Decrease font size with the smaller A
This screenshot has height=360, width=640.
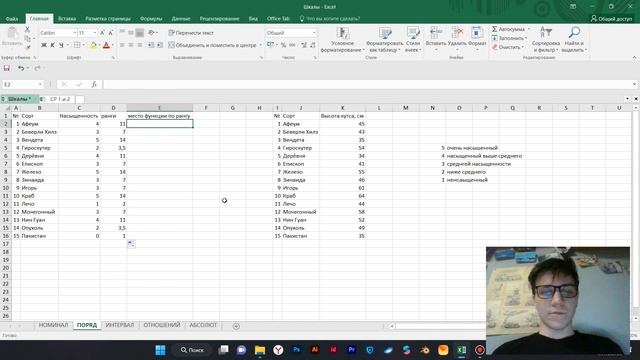tap(111, 33)
